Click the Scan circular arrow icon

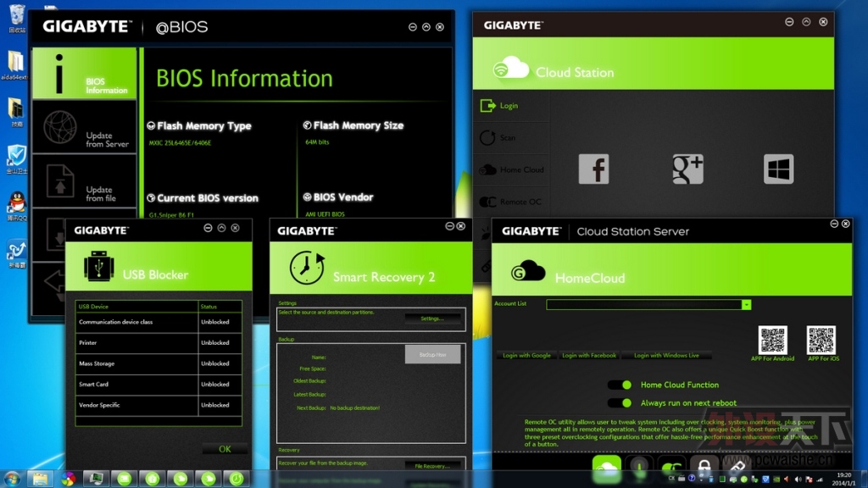(487, 138)
